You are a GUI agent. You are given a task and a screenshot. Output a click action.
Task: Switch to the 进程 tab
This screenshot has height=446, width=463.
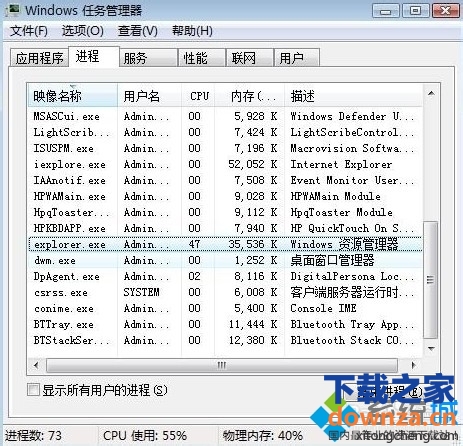click(94, 56)
